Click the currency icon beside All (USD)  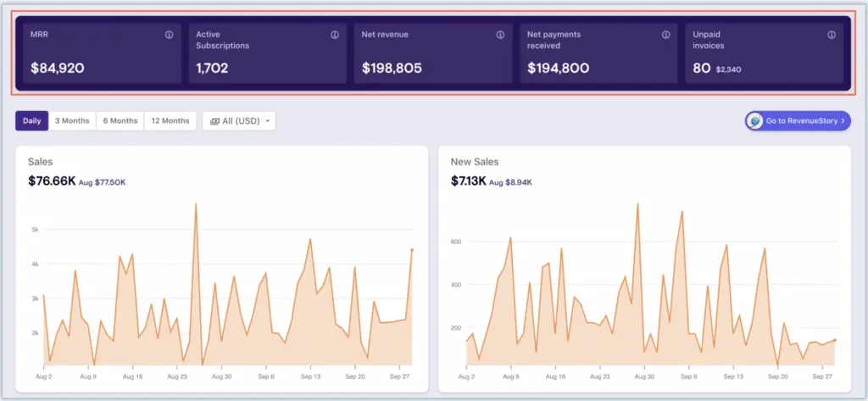tap(215, 121)
